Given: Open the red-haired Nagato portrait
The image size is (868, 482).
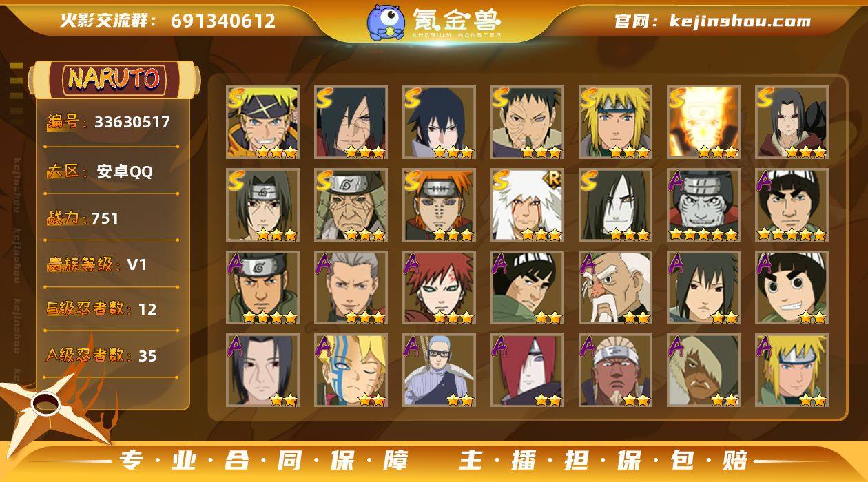Looking at the screenshot, I should [527, 370].
